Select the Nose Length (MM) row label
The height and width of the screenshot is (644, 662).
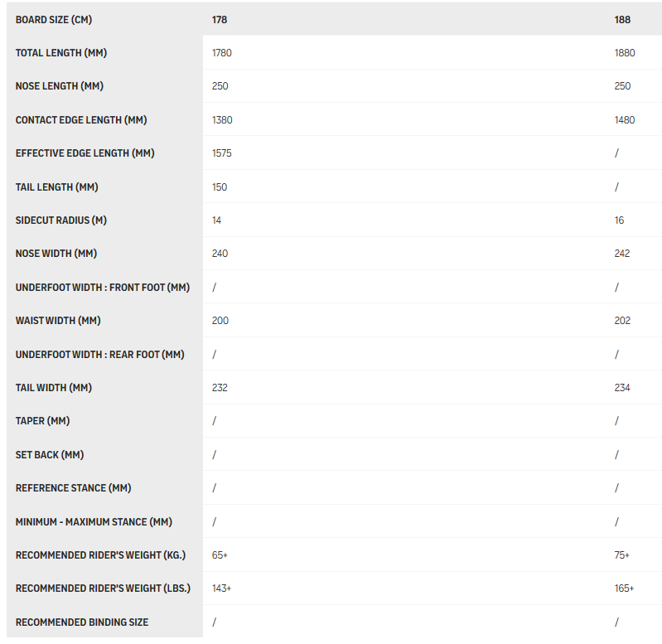point(59,86)
